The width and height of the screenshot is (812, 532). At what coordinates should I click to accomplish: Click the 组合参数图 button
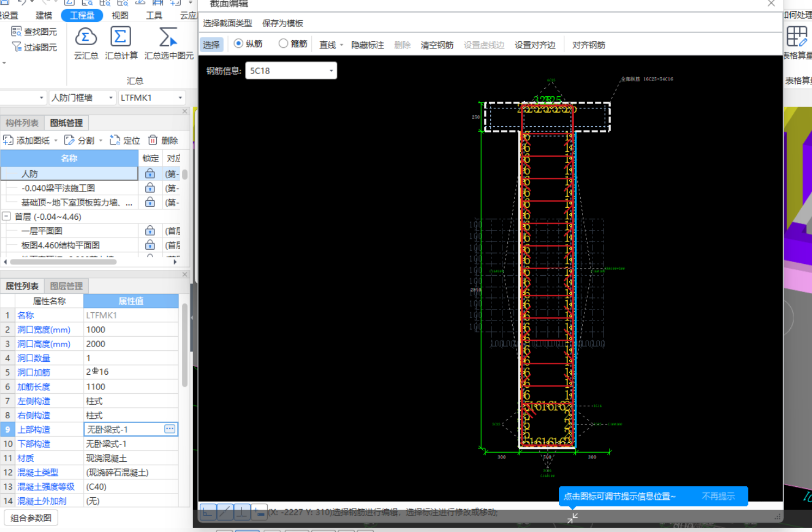31,518
